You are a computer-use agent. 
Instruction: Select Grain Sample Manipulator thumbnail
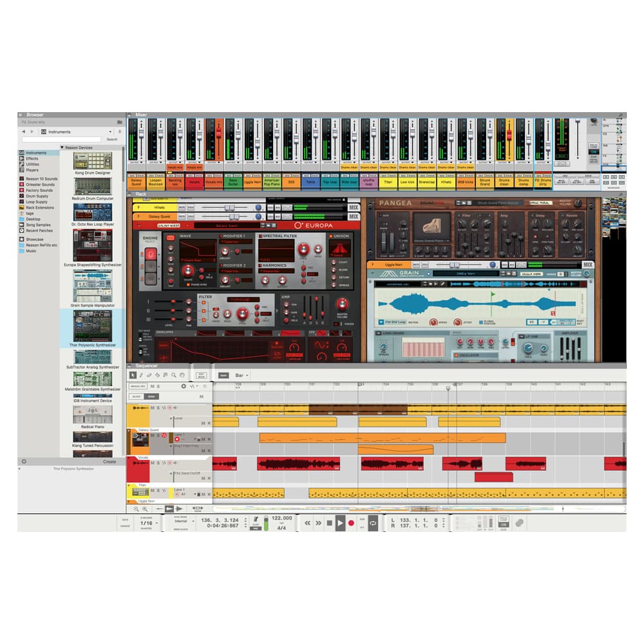92,287
